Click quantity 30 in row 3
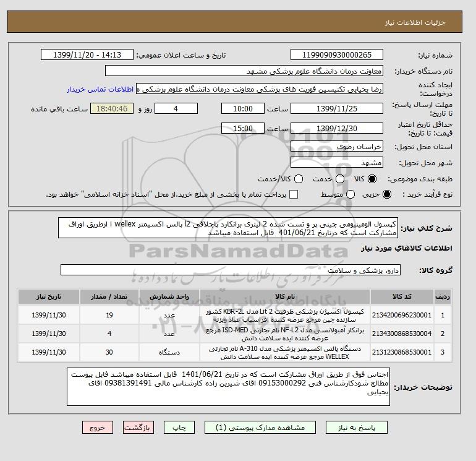 (x=109, y=352)
